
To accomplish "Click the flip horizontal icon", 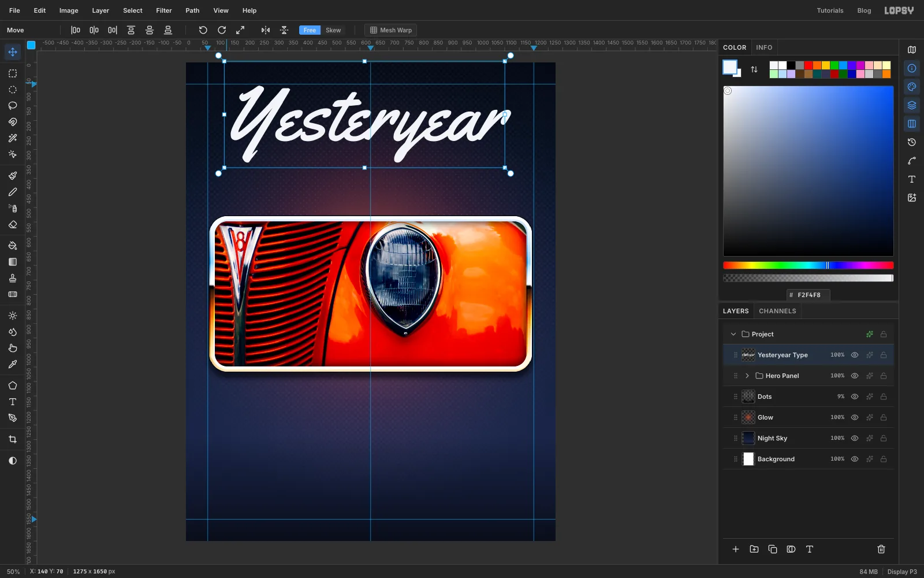I will click(x=266, y=30).
